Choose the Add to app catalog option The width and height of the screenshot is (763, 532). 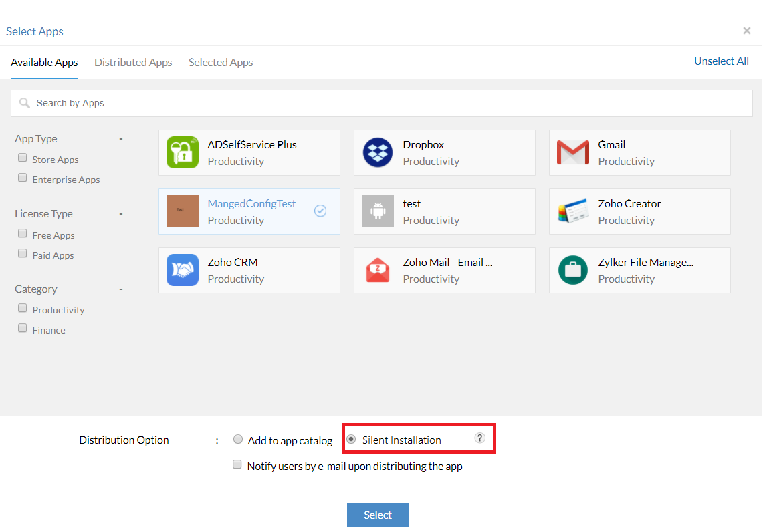pyautogui.click(x=238, y=440)
